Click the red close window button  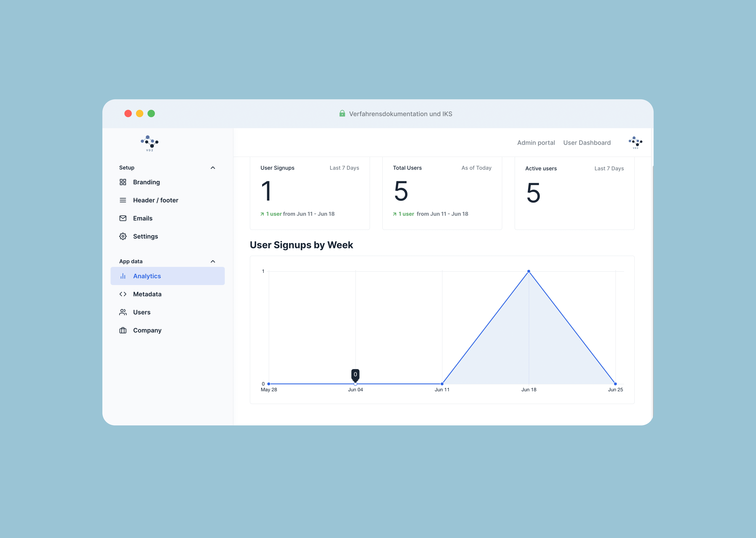128,114
